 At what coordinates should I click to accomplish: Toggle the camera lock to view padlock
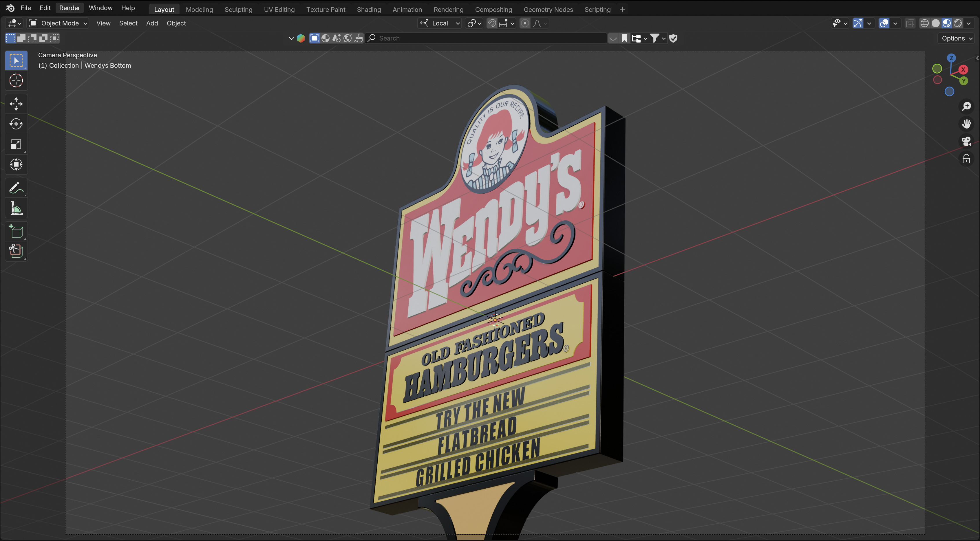966,159
